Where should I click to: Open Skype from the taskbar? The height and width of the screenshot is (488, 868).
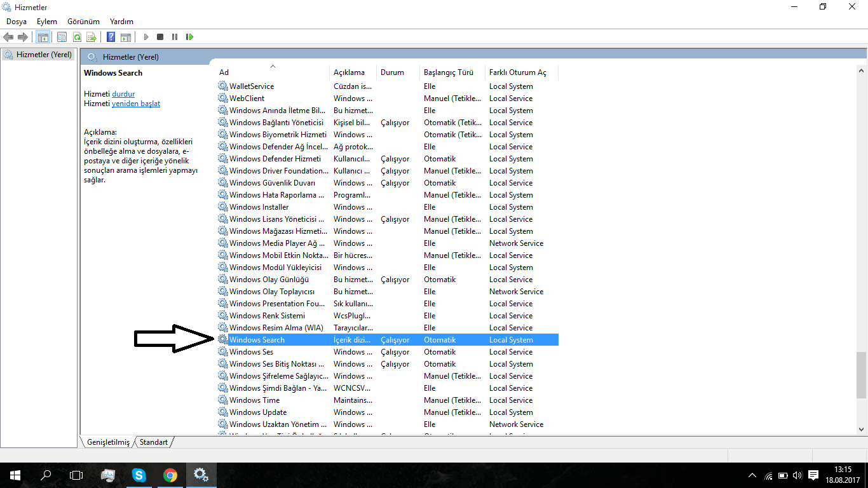point(139,475)
